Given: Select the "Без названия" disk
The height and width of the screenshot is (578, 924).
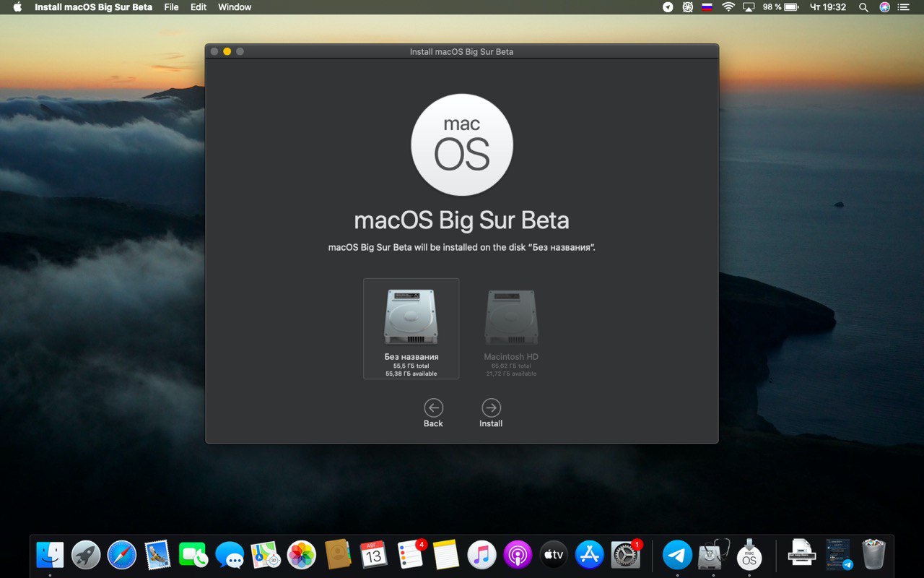Looking at the screenshot, I should (x=411, y=329).
